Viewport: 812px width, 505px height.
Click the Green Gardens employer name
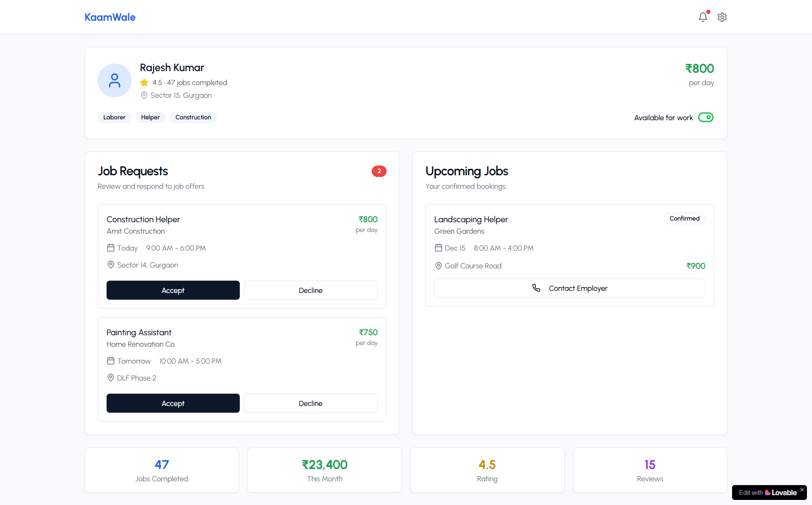(x=459, y=231)
